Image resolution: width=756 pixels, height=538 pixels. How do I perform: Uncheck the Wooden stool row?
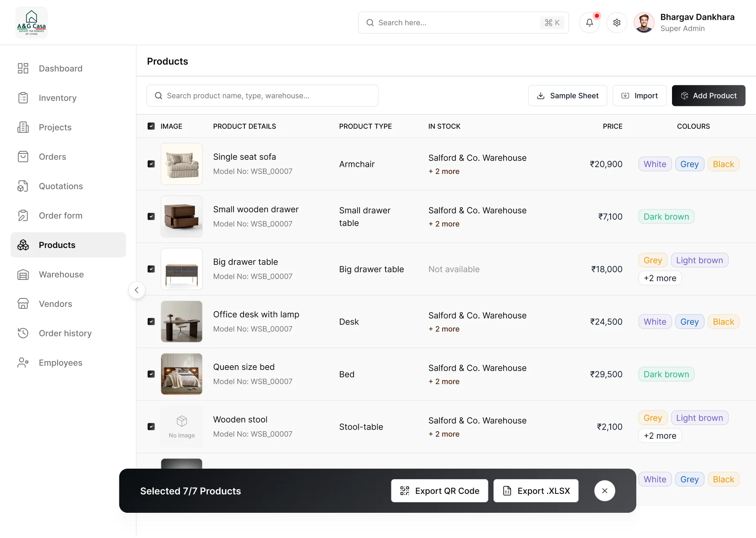pyautogui.click(x=151, y=427)
